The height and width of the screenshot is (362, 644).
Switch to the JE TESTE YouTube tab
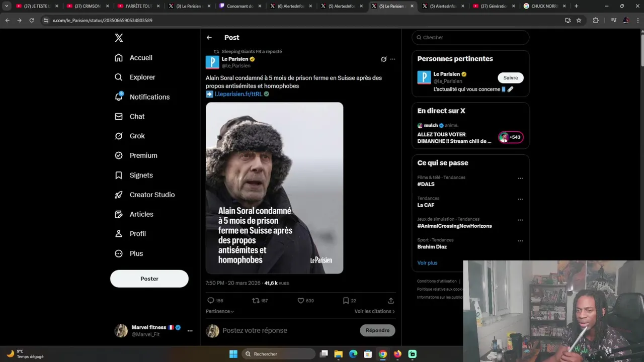click(x=38, y=6)
